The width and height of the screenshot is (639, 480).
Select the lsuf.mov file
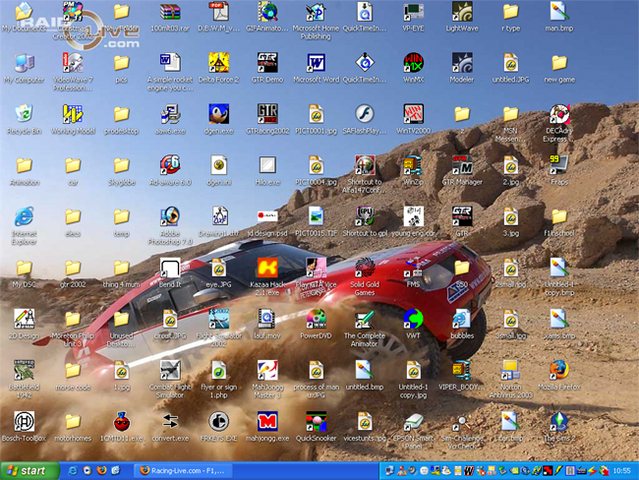click(267, 319)
